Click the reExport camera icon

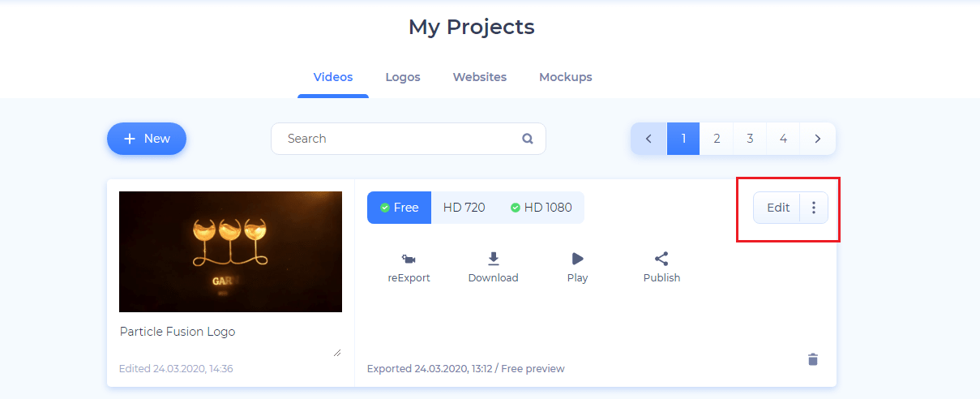pos(409,260)
